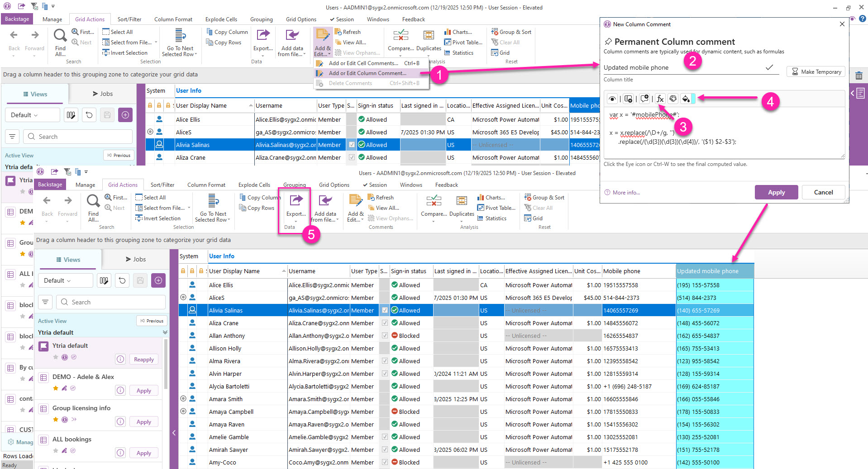868x469 pixels.
Task: Click the insert column field icon beside the eye
Action: coord(628,99)
